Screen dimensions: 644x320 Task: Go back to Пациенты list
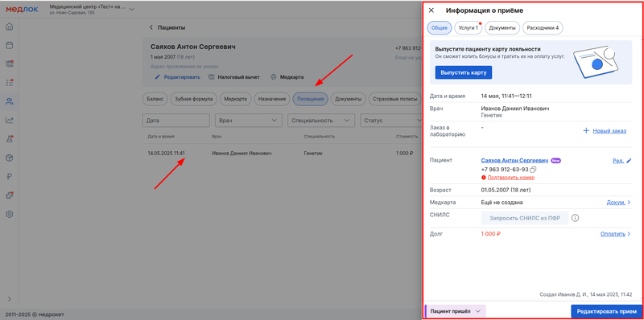tap(167, 27)
